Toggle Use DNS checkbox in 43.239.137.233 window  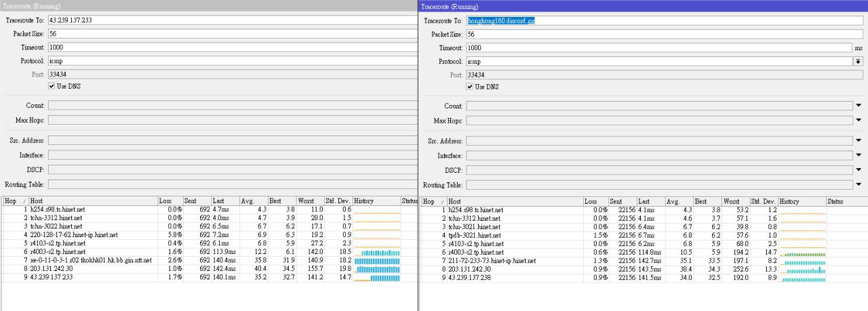pyautogui.click(x=52, y=87)
